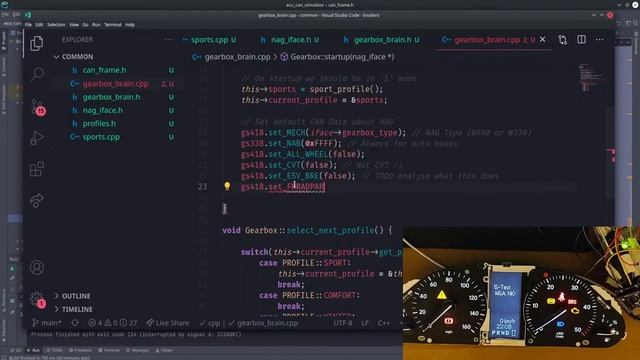Open the Run menu
640x360 pixels.
[96, 24]
